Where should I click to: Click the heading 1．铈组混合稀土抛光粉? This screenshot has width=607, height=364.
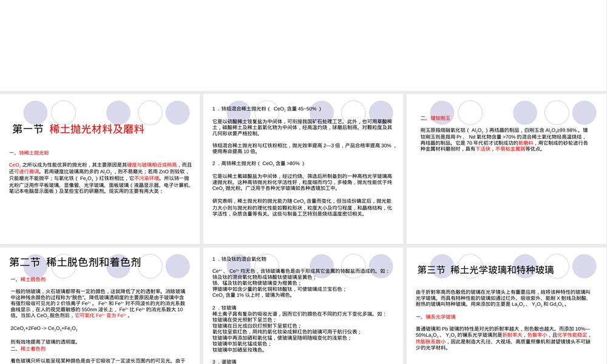[266, 109]
